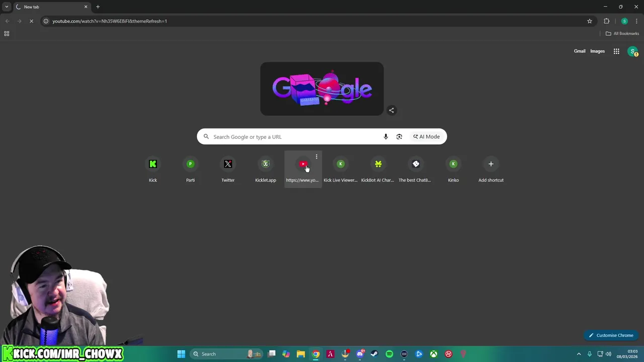Search by image with Google Lens icon

click(399, 137)
